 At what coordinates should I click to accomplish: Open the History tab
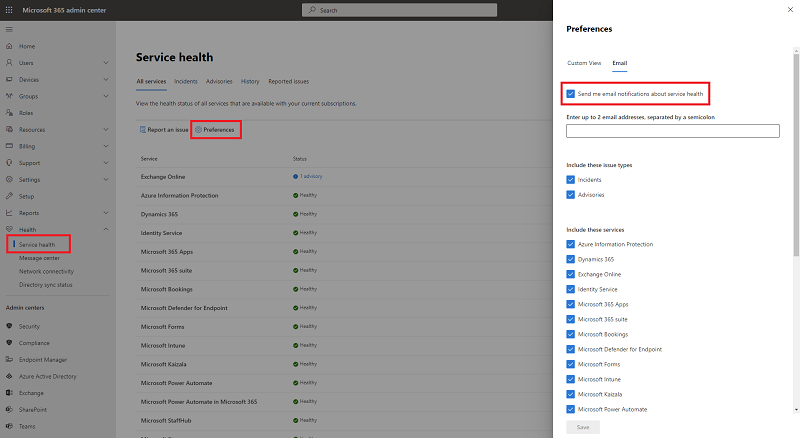click(250, 82)
